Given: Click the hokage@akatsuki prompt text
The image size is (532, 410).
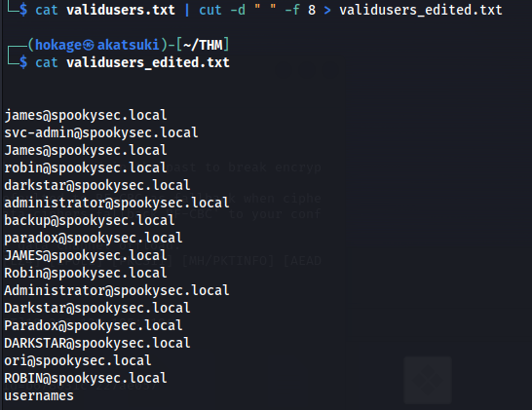Looking at the screenshot, I should [97, 45].
